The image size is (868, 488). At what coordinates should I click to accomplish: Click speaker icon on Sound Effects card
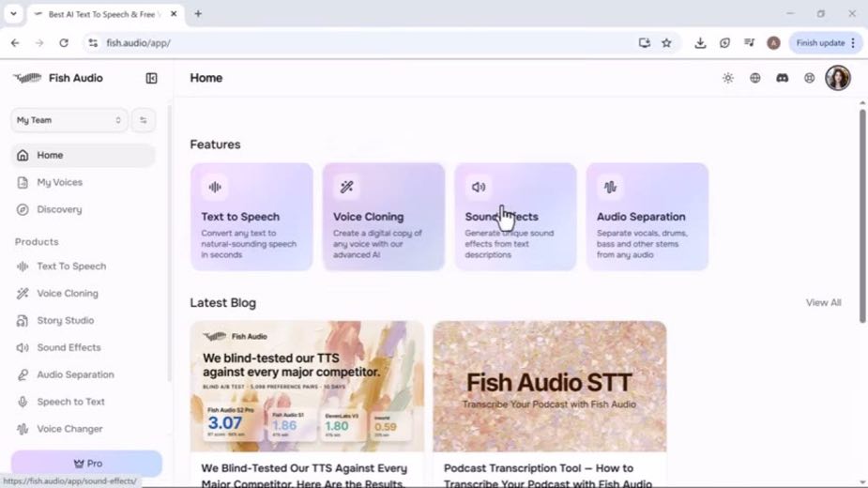[479, 188]
